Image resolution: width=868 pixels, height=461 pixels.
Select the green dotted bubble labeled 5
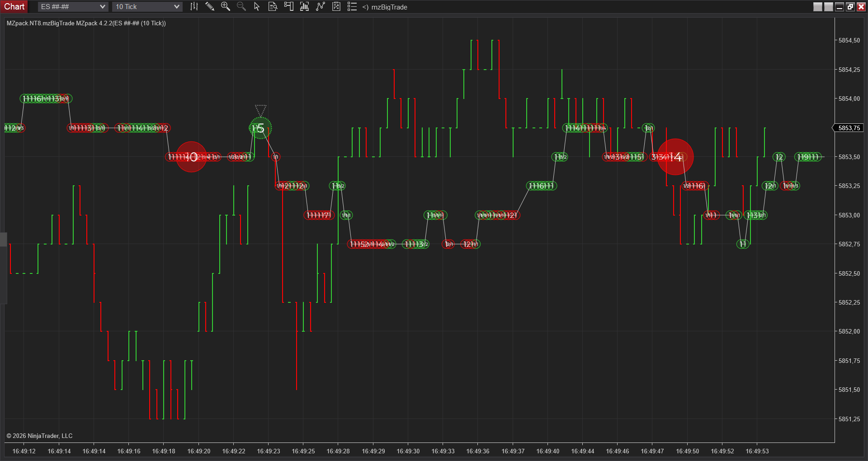pyautogui.click(x=260, y=128)
